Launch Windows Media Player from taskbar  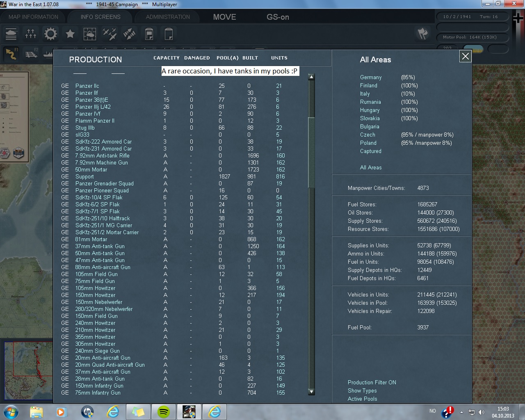[x=62, y=412]
